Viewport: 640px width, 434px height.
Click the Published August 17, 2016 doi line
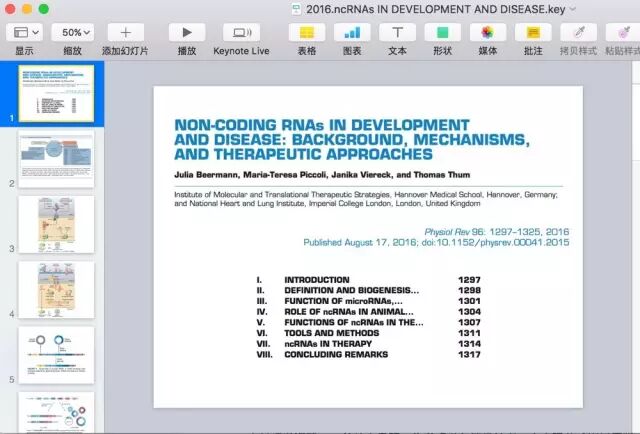(436, 243)
